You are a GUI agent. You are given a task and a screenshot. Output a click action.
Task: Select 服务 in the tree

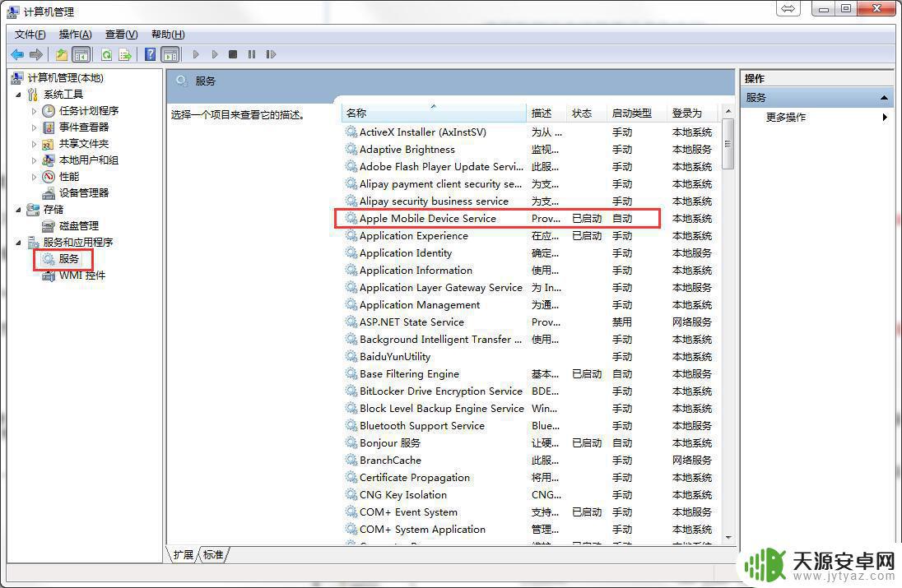(x=68, y=259)
